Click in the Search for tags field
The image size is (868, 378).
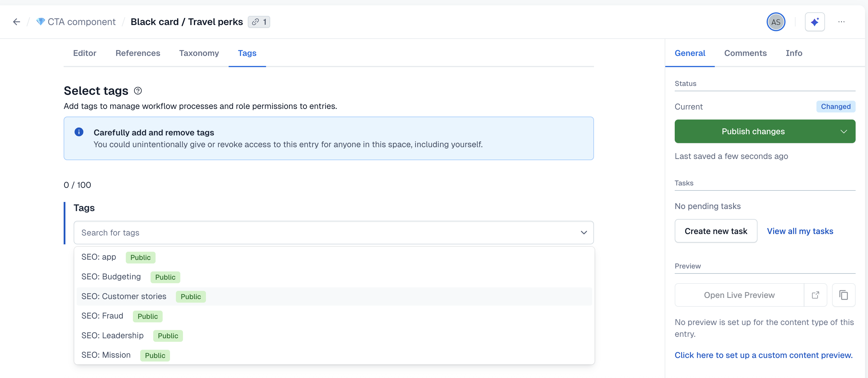coord(324,233)
